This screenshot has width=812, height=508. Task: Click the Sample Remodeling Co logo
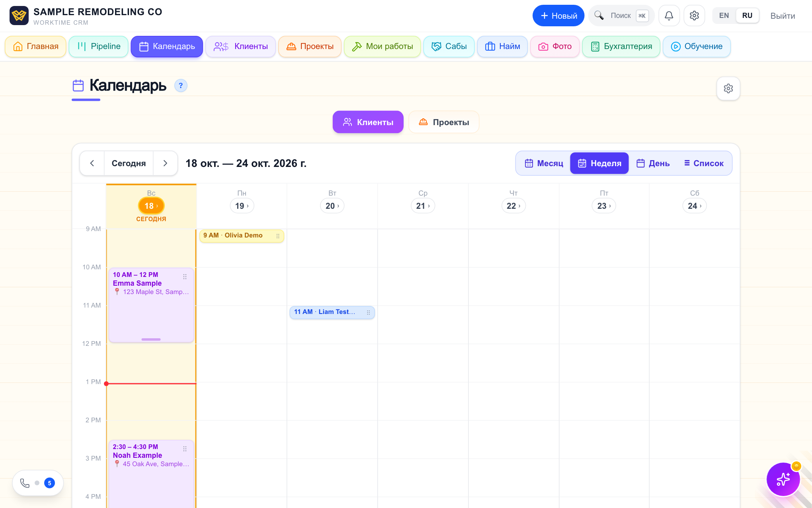pyautogui.click(x=19, y=16)
